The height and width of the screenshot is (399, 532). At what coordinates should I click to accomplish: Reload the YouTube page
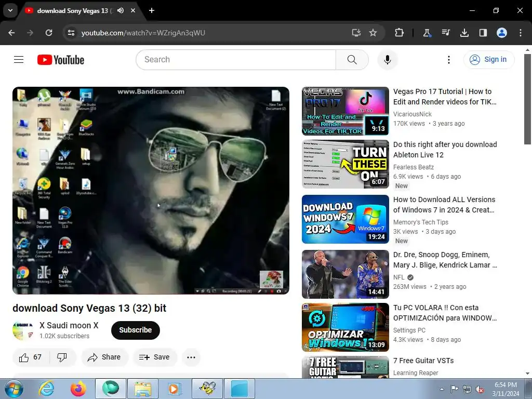click(x=49, y=33)
